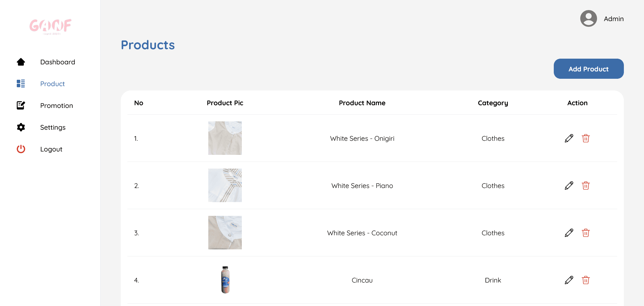This screenshot has height=306, width=644.
Task: Delete the White Series - Onigiri product
Action: point(586,138)
